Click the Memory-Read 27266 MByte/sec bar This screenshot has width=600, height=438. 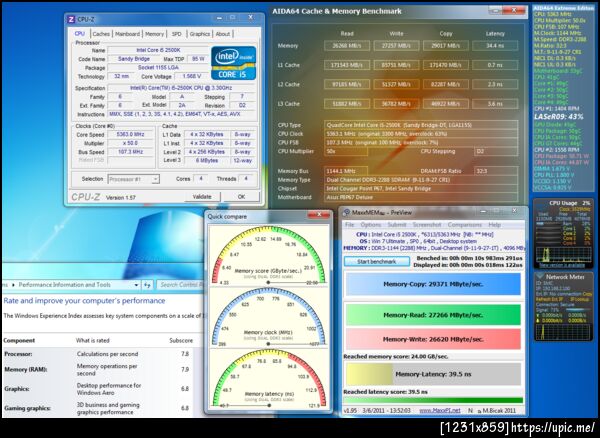(x=433, y=315)
